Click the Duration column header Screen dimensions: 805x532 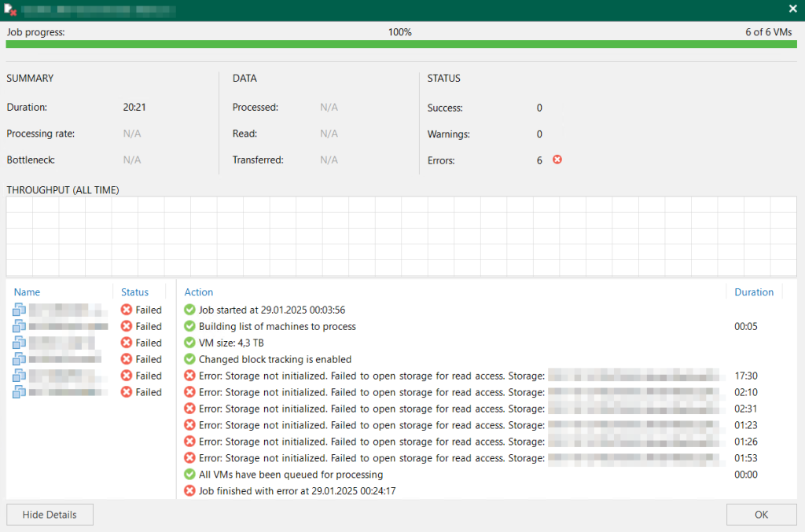click(753, 292)
